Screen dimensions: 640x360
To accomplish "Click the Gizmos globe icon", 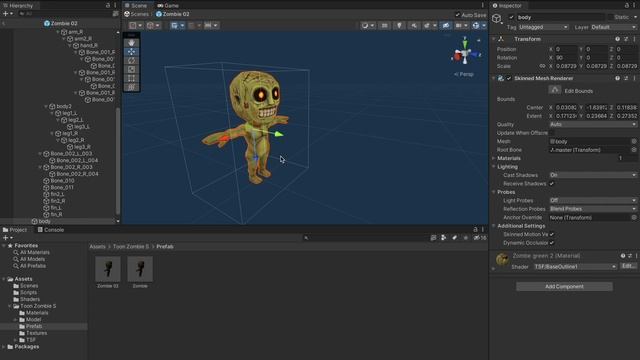I will click(476, 25).
